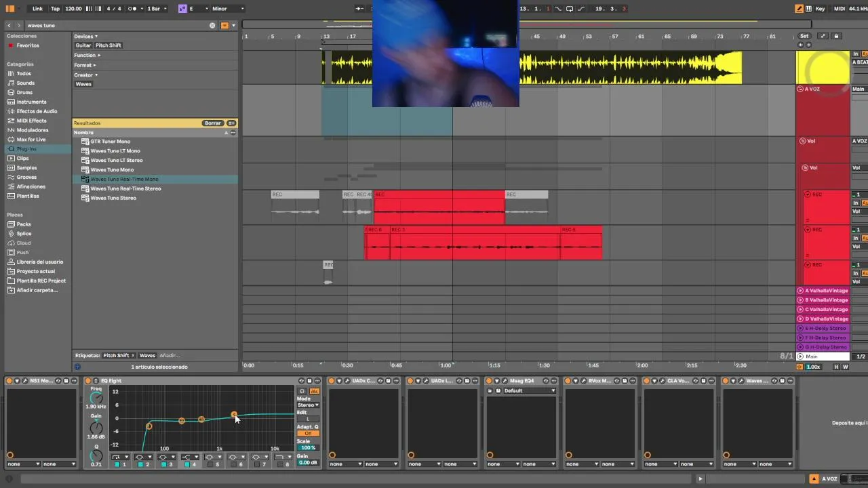Disable EQ band 4 checkbox
The width and height of the screenshot is (868, 488).
[187, 464]
